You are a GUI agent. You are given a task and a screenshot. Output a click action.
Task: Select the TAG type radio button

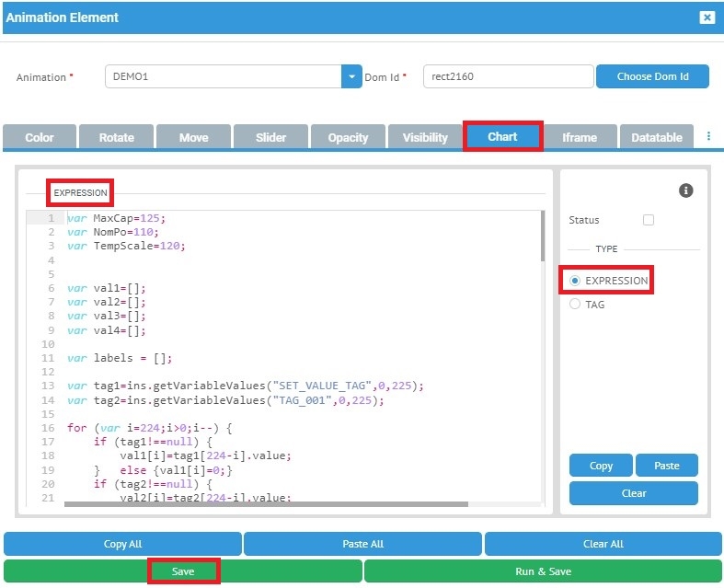576,305
